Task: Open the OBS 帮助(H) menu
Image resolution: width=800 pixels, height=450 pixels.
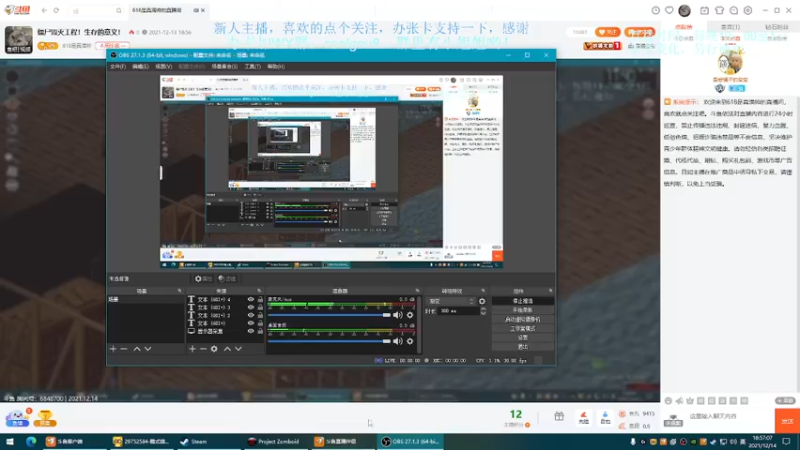Action: [x=276, y=66]
